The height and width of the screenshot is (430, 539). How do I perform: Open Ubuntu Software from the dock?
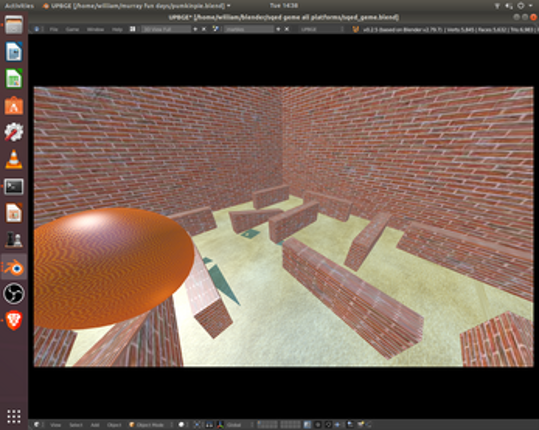tap(14, 106)
